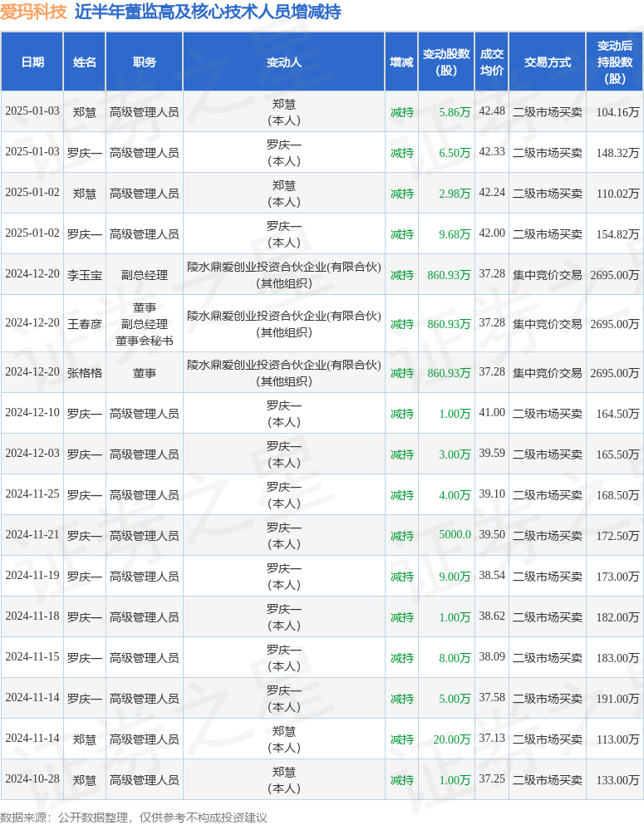The width and height of the screenshot is (644, 825).
Task: Click the 数据来源 footer disclaimer text
Action: tap(134, 818)
